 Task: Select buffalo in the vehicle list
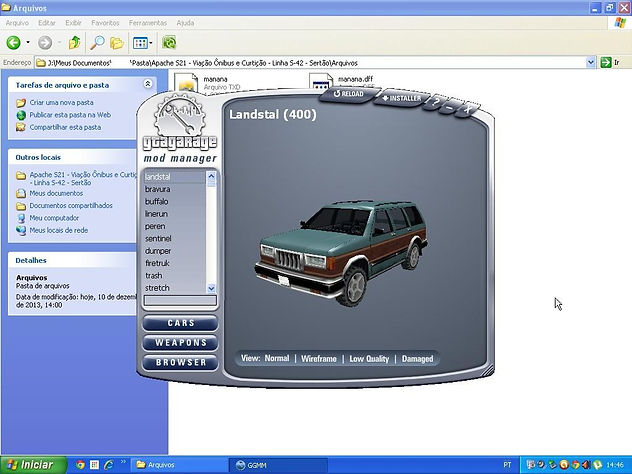coord(175,202)
